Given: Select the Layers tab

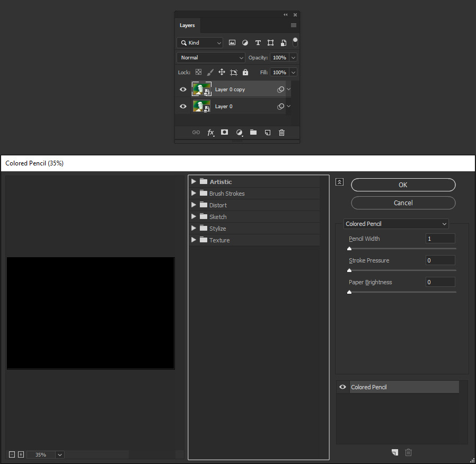Looking at the screenshot, I should pyautogui.click(x=187, y=25).
